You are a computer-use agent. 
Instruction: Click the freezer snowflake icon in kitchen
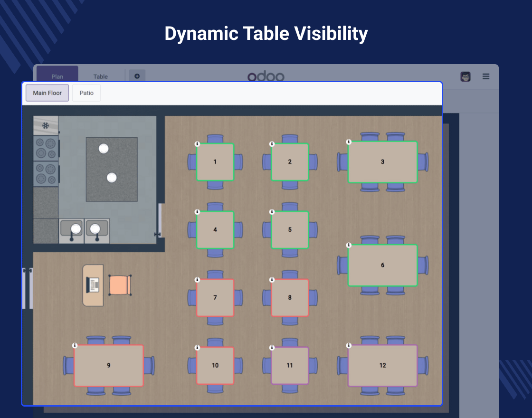[46, 125]
